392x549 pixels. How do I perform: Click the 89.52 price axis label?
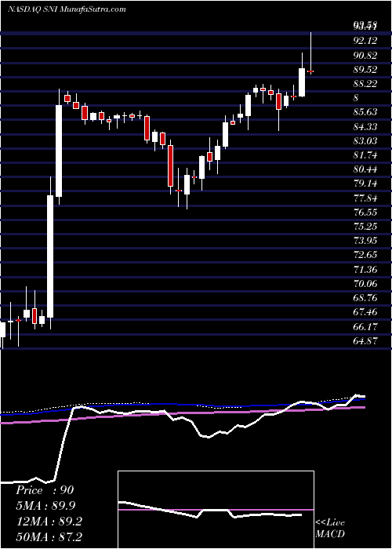point(365,69)
